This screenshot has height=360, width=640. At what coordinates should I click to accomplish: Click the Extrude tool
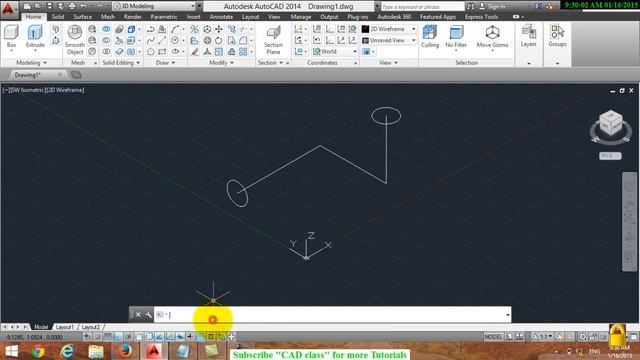point(35,36)
